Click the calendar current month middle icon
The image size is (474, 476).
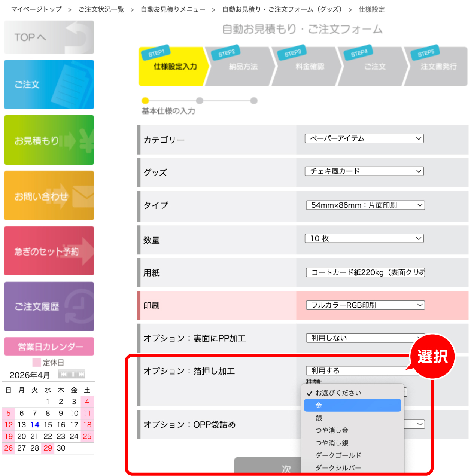[x=73, y=374]
